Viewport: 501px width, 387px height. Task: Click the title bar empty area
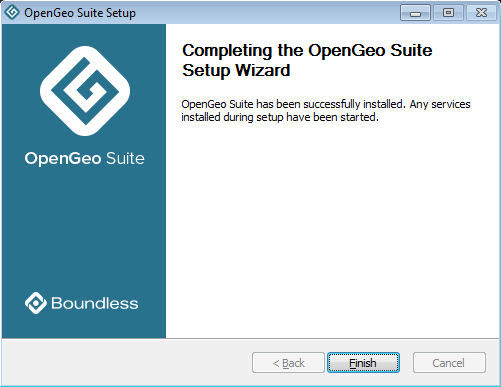pos(267,13)
